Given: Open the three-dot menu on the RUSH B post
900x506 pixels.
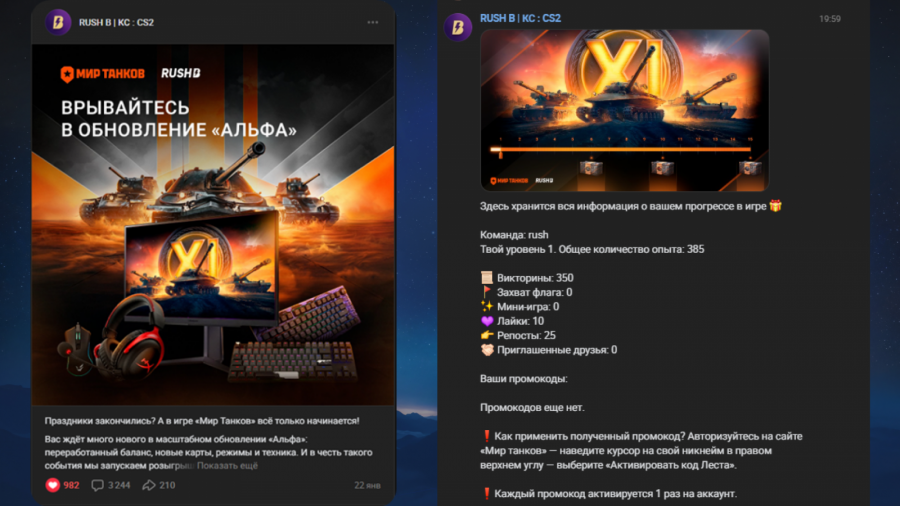Looking at the screenshot, I should (373, 22).
